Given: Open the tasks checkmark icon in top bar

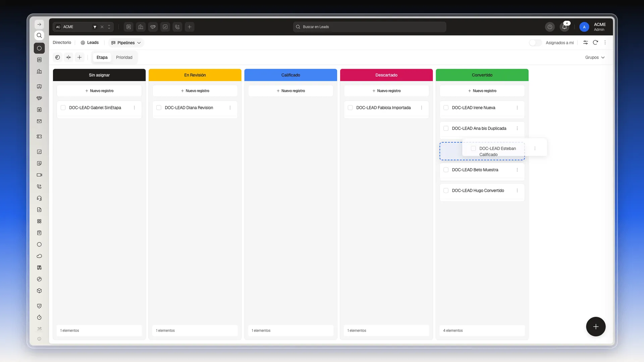Looking at the screenshot, I should pos(165,27).
